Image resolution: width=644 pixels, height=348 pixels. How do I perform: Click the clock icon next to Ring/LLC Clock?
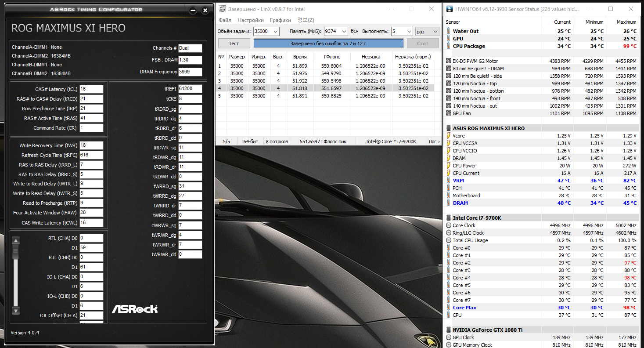pos(448,233)
